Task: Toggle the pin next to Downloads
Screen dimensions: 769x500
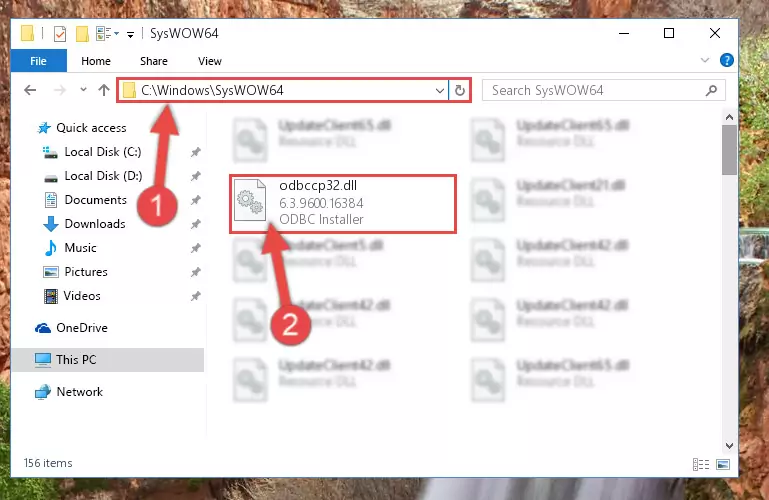Action: pos(196,224)
